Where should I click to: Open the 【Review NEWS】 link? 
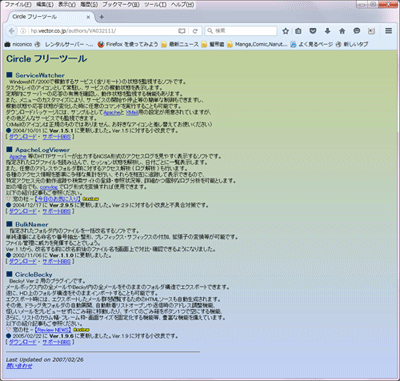(53, 330)
